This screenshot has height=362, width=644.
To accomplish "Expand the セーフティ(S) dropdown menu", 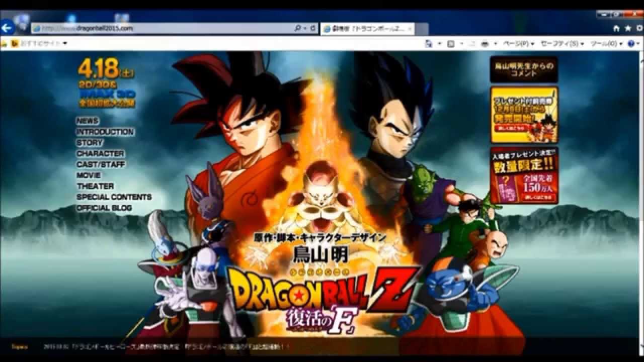I will coord(562,44).
